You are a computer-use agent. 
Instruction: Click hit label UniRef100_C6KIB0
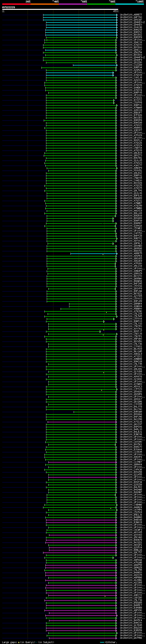click(x=131, y=598)
